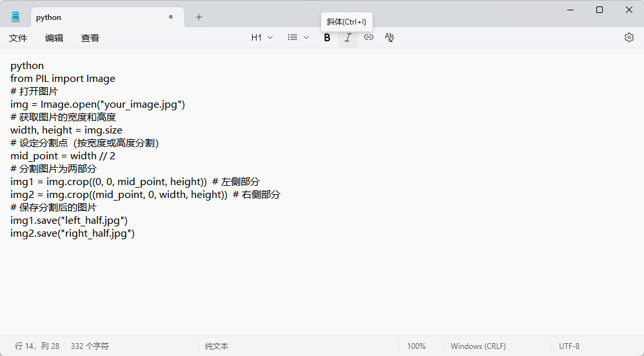Click the UTF-8 encoding indicator
Viewport: 644px width, 356px height.
pyautogui.click(x=569, y=346)
